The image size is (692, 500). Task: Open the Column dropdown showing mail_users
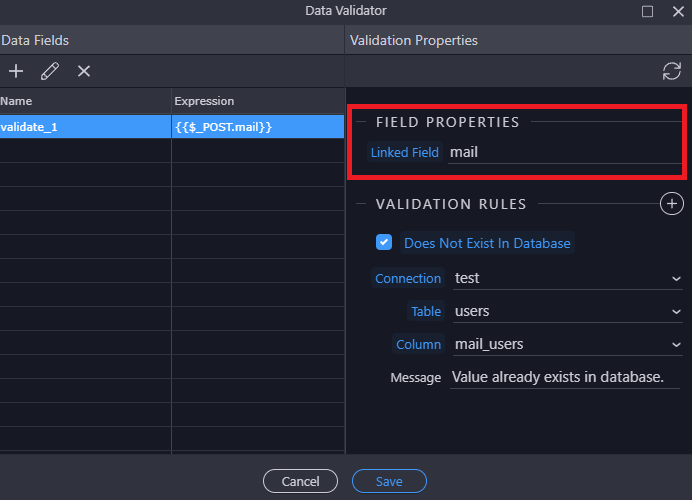coord(567,344)
